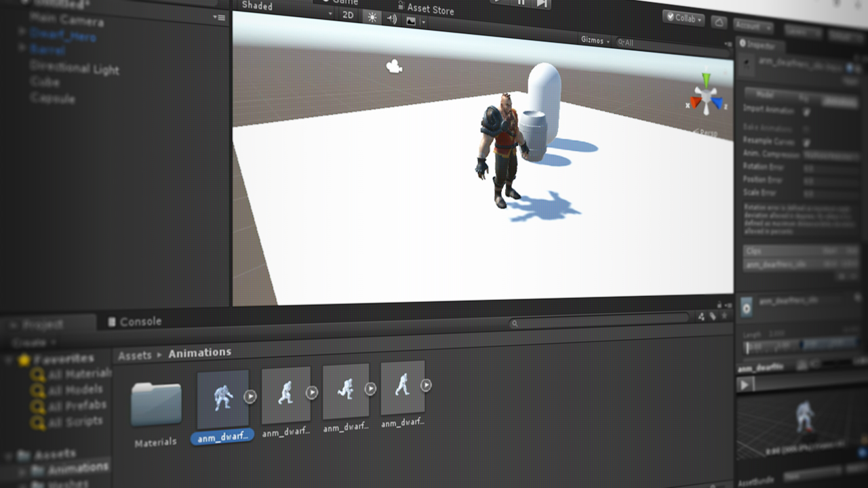Select the camera gizmo in the scene
The width and height of the screenshot is (868, 488).
pos(393,66)
